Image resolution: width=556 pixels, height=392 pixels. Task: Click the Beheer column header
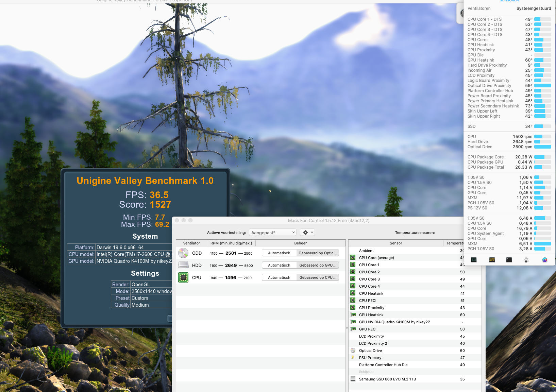(301, 243)
